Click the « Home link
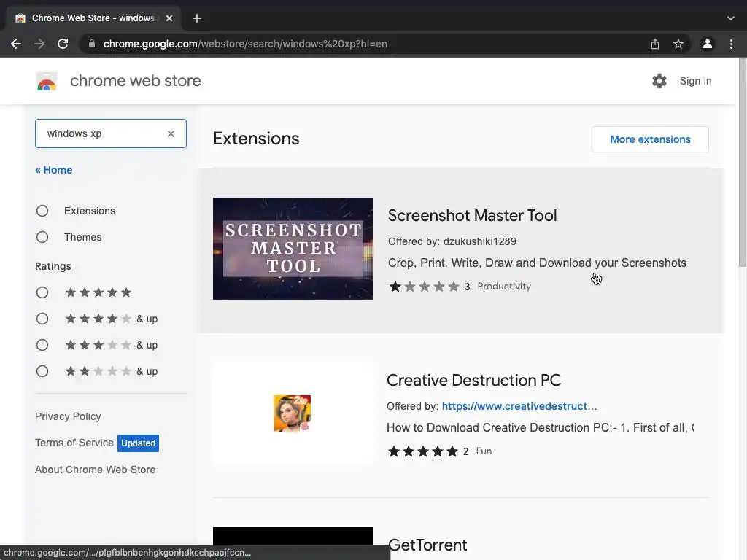Screen dimensions: 747x560 (54, 170)
